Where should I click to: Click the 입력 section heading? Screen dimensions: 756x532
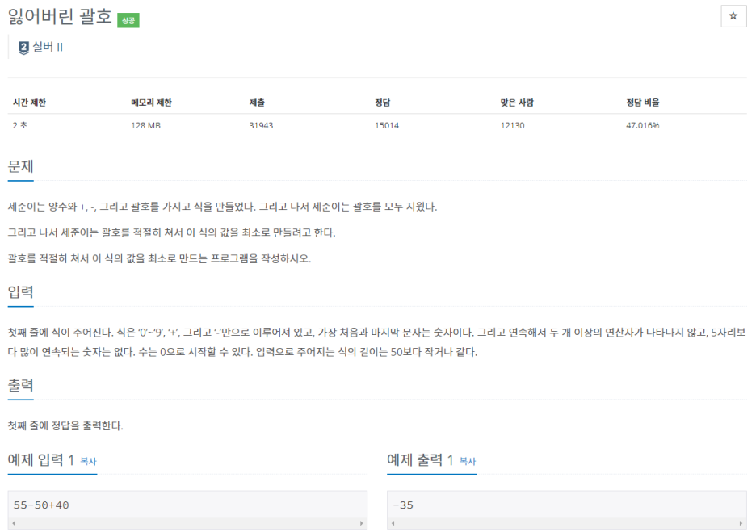[21, 292]
